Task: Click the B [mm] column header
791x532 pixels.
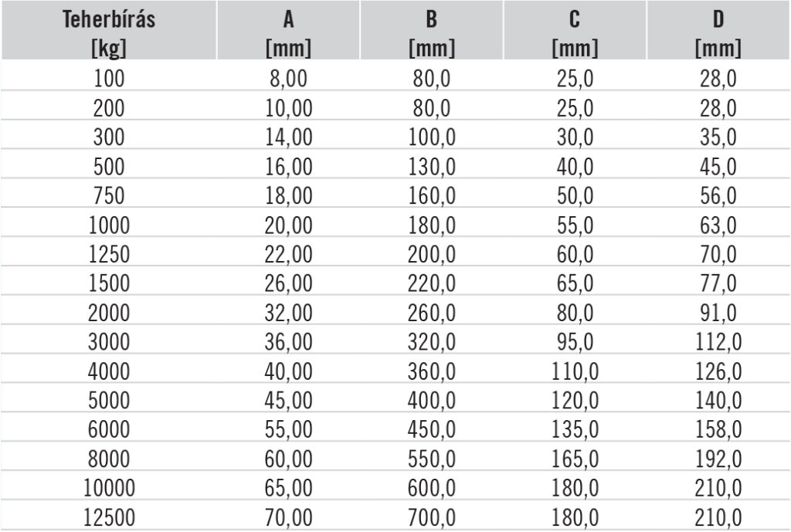Action: click(x=431, y=30)
